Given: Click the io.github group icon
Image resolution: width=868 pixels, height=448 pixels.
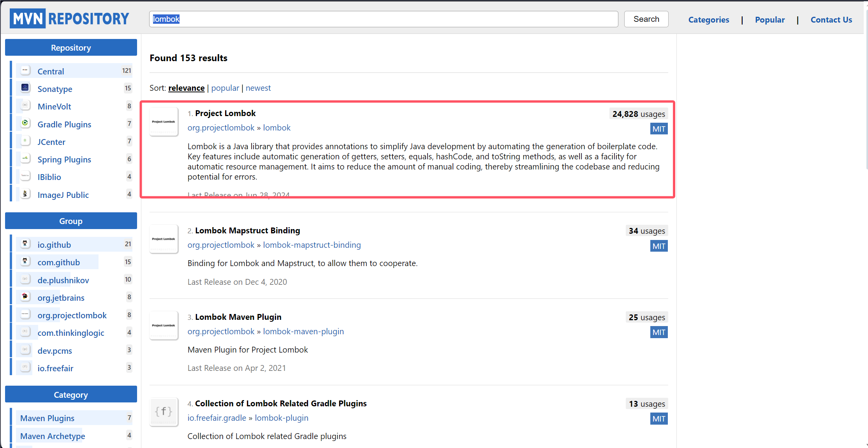Looking at the screenshot, I should (25, 244).
